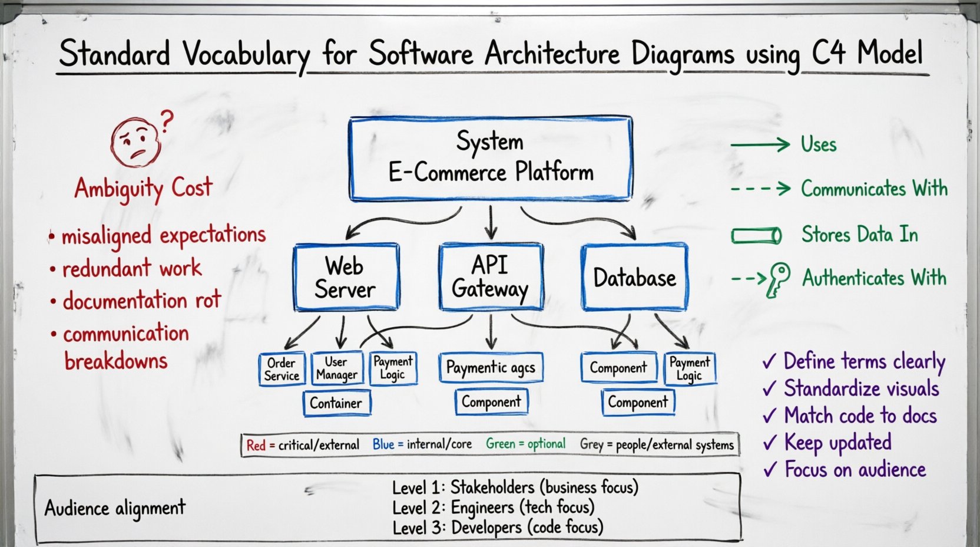Toggle the Standardize visuals checkmark
The image size is (980, 547).
point(769,388)
